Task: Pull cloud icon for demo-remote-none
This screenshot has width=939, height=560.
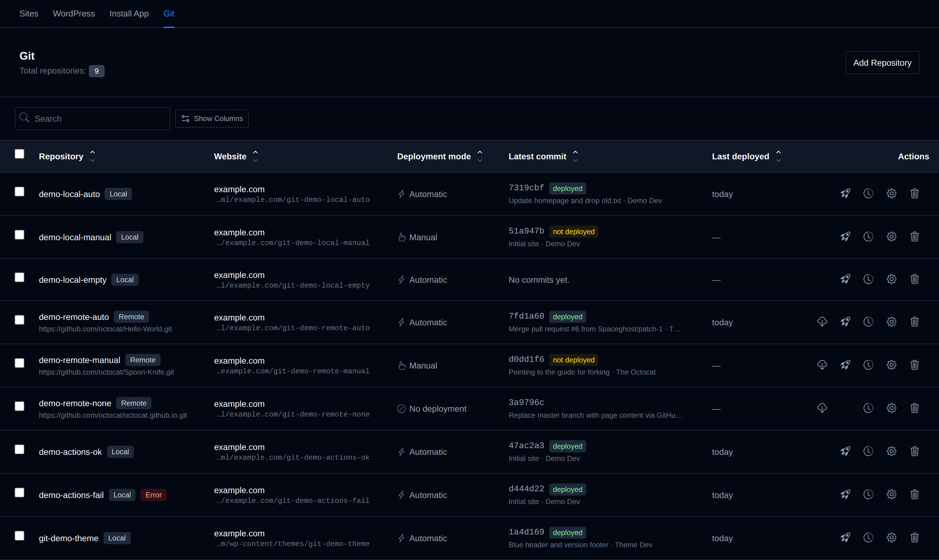Action: click(822, 408)
